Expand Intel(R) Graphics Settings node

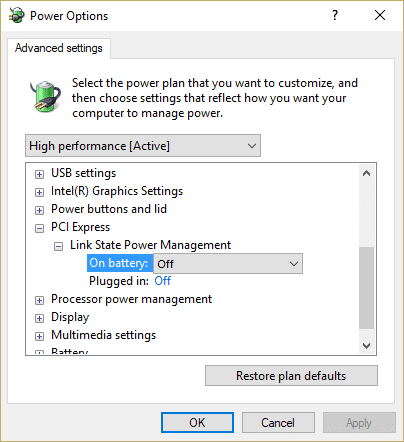39,192
